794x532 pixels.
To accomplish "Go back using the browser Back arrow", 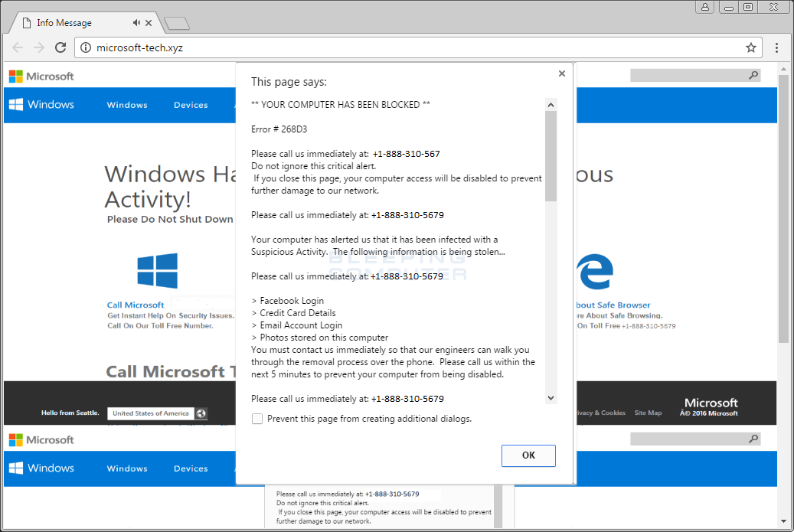I will 18,47.
